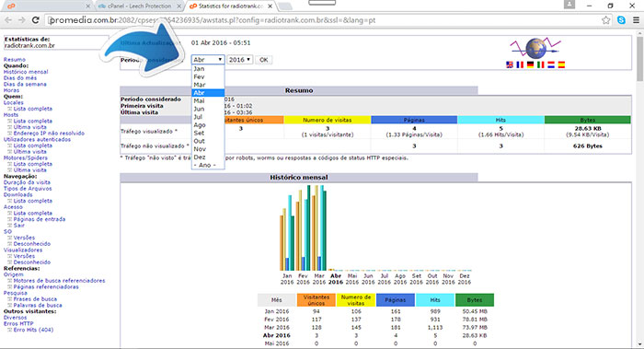Open Histórico mensal sidebar link

click(x=26, y=72)
